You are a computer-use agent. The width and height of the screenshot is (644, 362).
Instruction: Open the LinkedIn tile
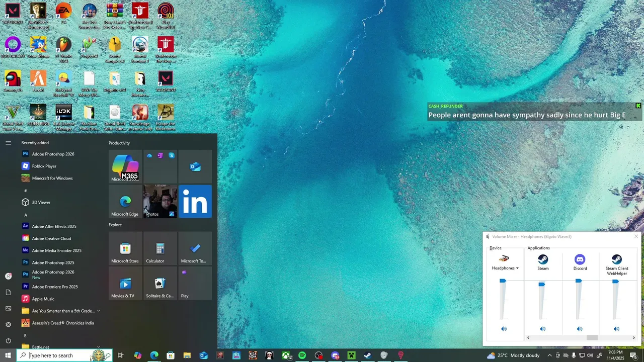coord(195,201)
